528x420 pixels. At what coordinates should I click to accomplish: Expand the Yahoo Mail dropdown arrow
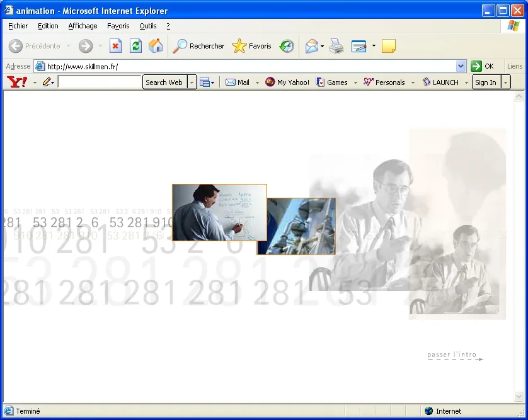(x=257, y=82)
